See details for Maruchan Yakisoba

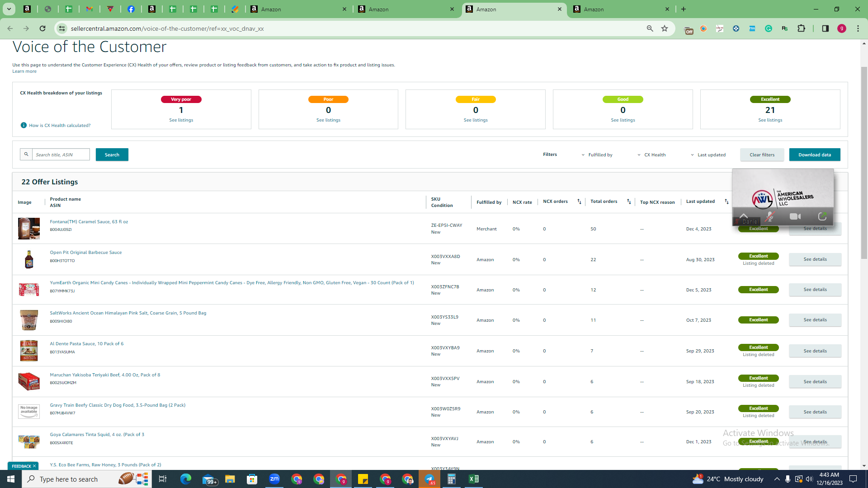815,382
